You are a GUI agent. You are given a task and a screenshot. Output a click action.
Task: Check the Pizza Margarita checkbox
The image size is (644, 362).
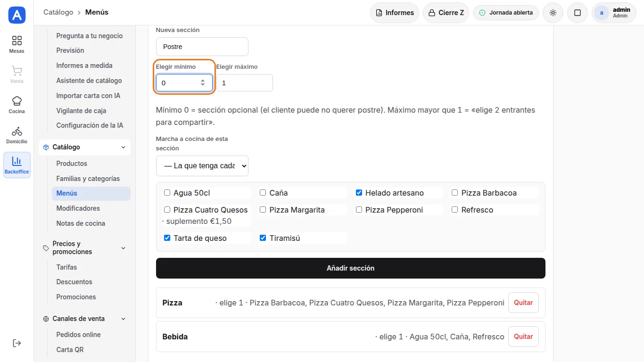[x=263, y=209]
